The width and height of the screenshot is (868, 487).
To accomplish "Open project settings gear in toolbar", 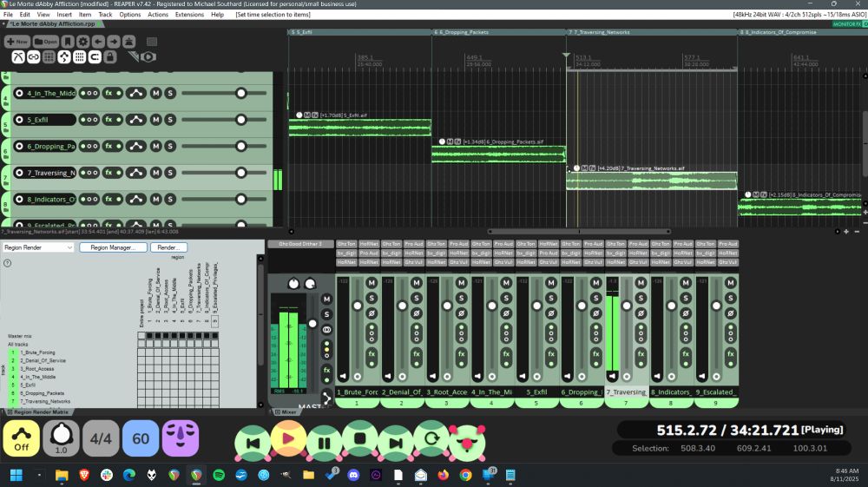I will point(83,42).
